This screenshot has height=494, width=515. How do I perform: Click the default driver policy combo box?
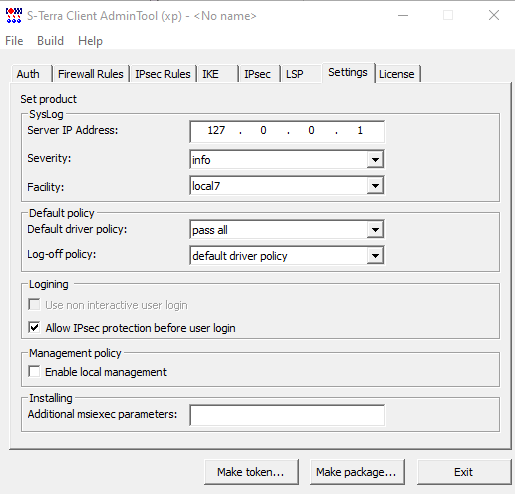(287, 256)
